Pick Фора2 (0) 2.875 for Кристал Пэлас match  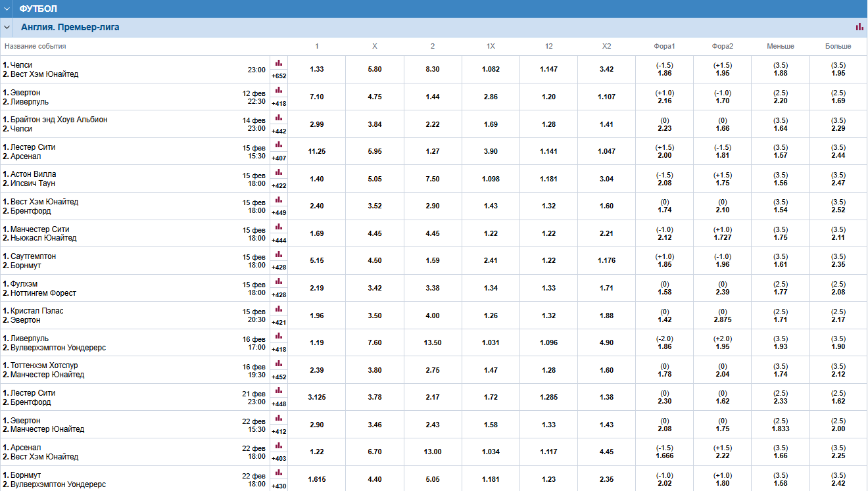click(x=723, y=316)
